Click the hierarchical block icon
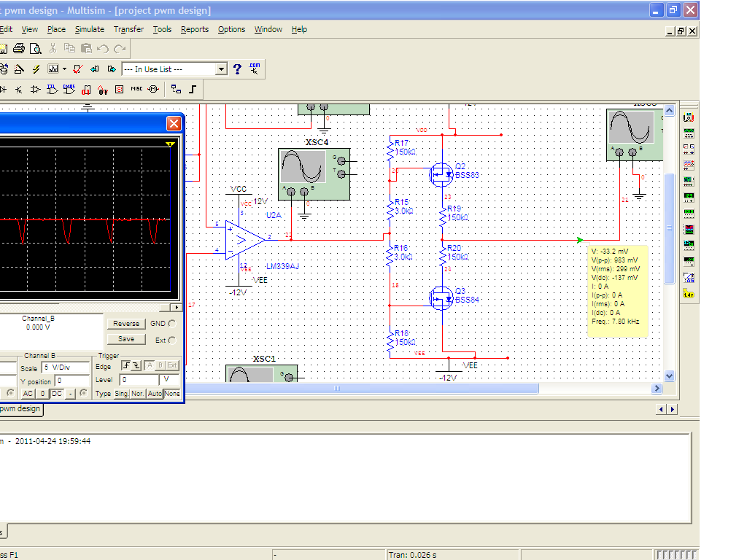747x560 pixels. coord(177,89)
